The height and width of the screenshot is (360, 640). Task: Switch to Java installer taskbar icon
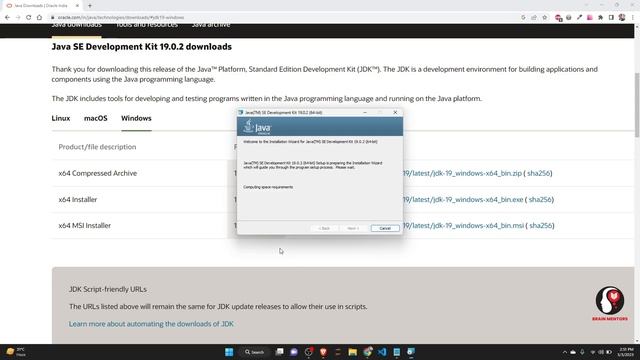(411, 352)
